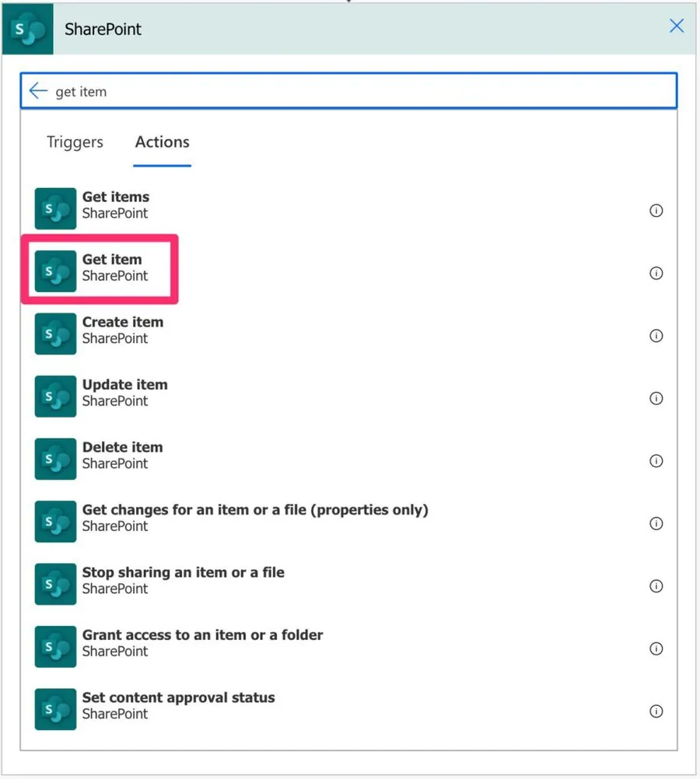Select the Get items action
The image size is (700, 779).
click(x=115, y=204)
